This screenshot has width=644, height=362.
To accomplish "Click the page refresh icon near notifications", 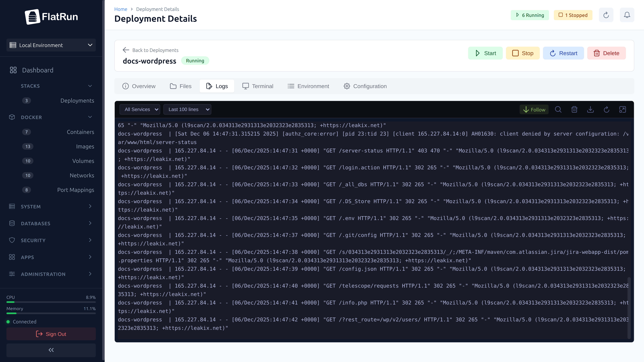I will tap(606, 15).
